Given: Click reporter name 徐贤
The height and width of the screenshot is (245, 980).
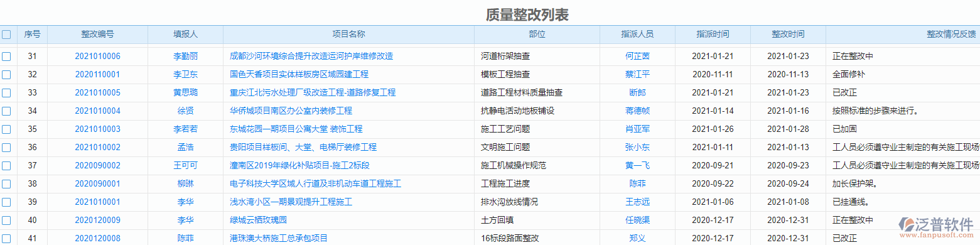Looking at the screenshot, I should [185, 111].
